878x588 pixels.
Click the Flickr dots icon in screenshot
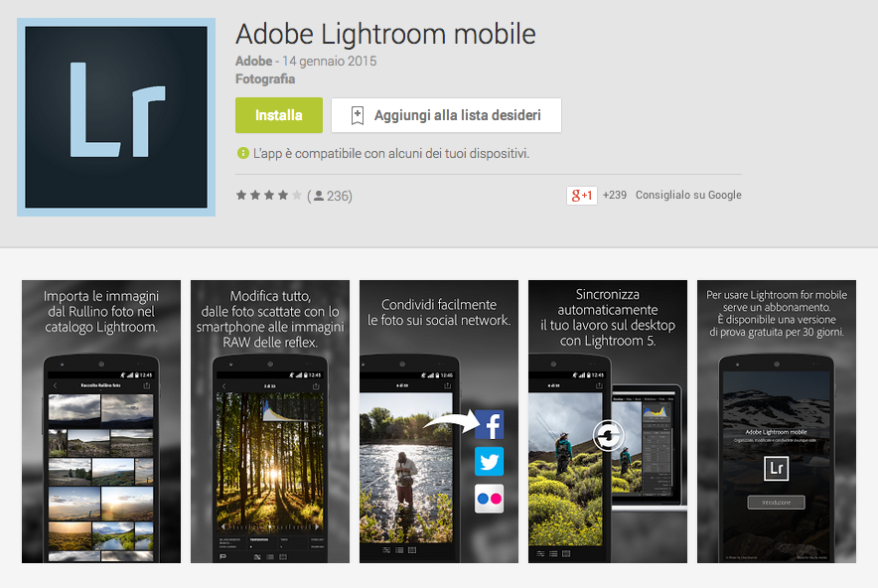pos(490,499)
